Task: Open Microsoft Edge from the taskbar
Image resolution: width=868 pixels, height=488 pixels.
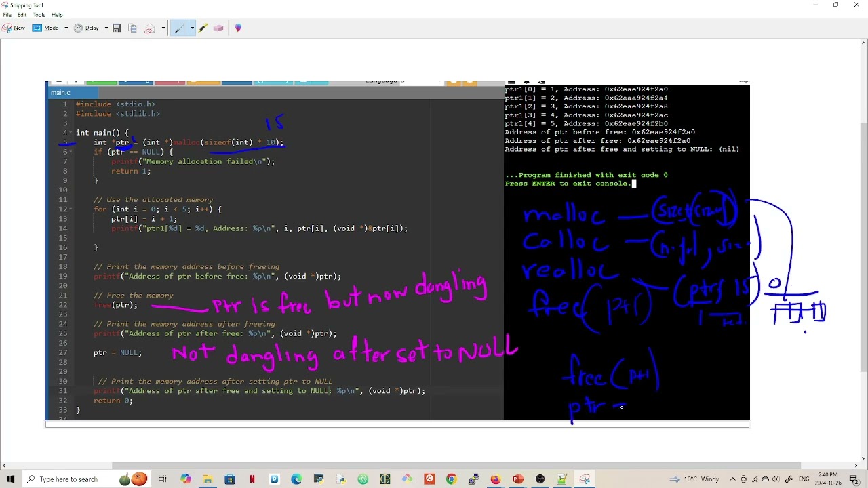Action: pos(296,479)
